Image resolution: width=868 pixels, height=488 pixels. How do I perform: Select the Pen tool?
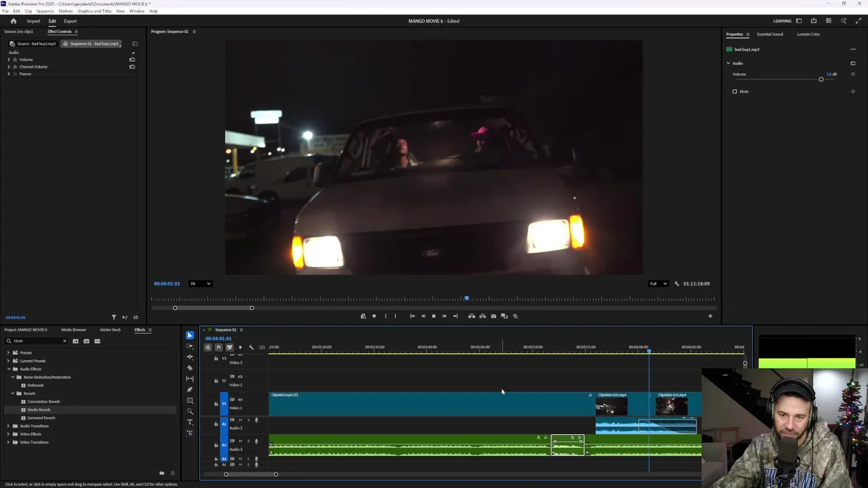tap(190, 390)
